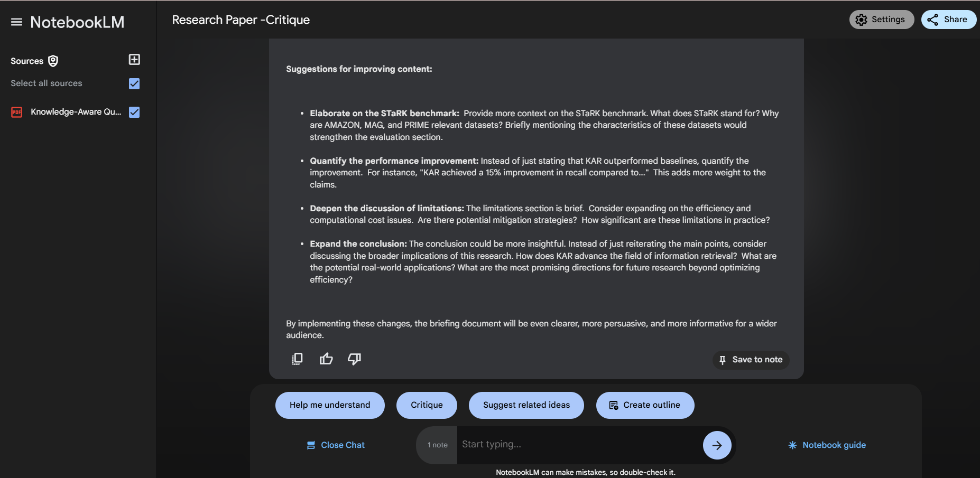This screenshot has width=980, height=478.
Task: Click the shield icon next to Sources
Action: tap(53, 61)
